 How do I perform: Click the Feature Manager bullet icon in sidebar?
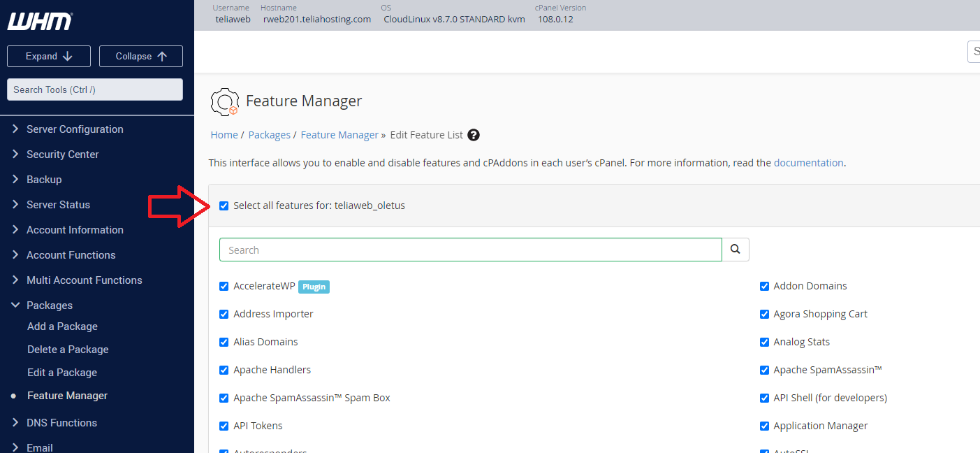tap(13, 396)
